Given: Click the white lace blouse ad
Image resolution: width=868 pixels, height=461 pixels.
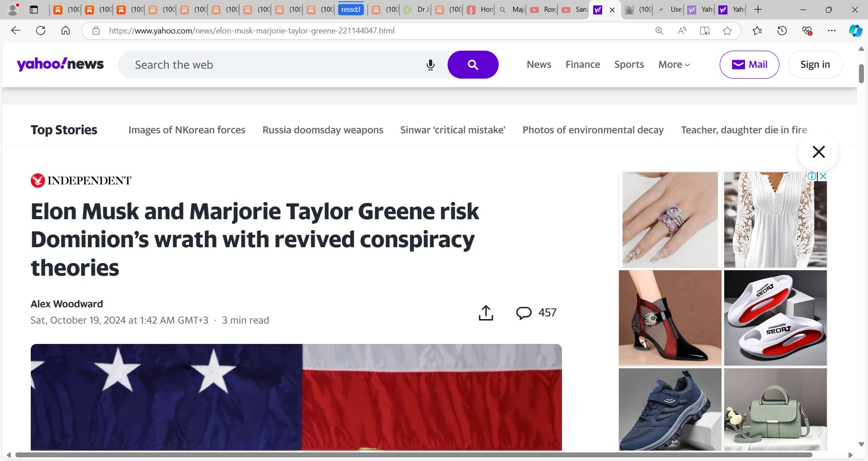Looking at the screenshot, I should click(775, 220).
